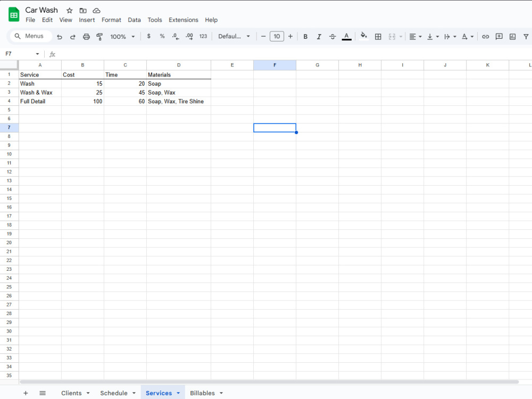532x399 pixels.
Task: Increase decimal places icon
Action: click(189, 36)
